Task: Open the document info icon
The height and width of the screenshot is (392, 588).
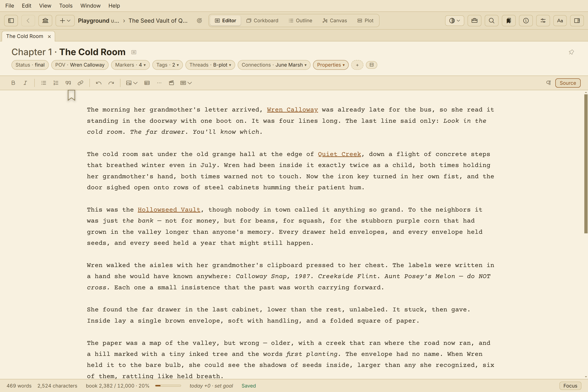Action: (x=526, y=20)
